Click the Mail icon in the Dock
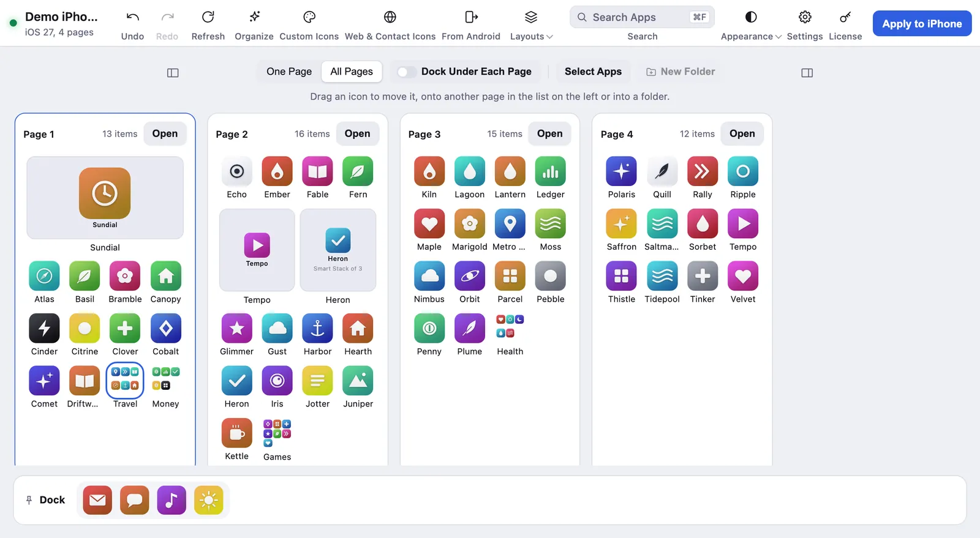Image resolution: width=980 pixels, height=538 pixels. (x=97, y=500)
